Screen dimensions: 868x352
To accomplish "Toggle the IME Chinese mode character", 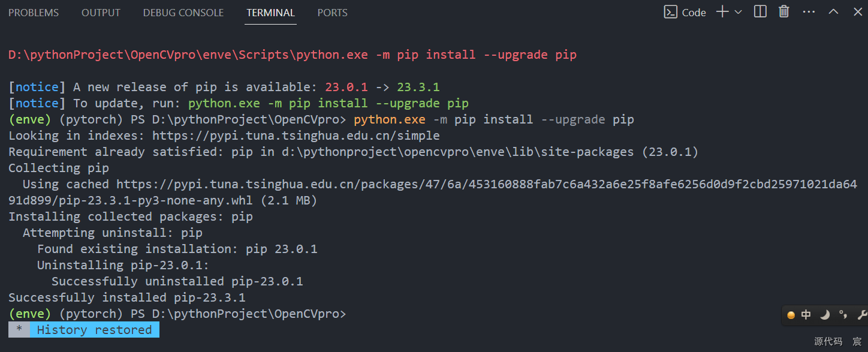I will pyautogui.click(x=806, y=314).
